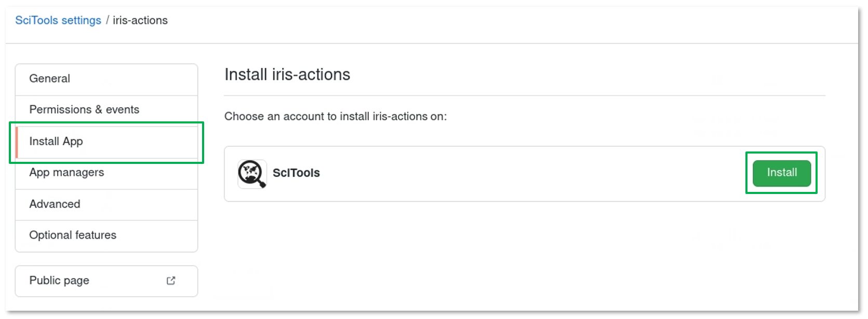Viewport: 868px width, 319px height.
Task: Visit the Public page link
Action: point(59,281)
